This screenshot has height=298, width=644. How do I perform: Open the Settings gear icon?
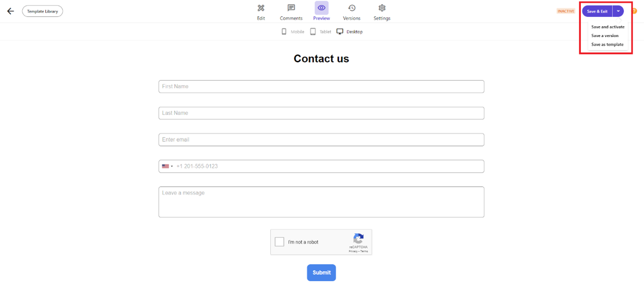click(x=382, y=8)
